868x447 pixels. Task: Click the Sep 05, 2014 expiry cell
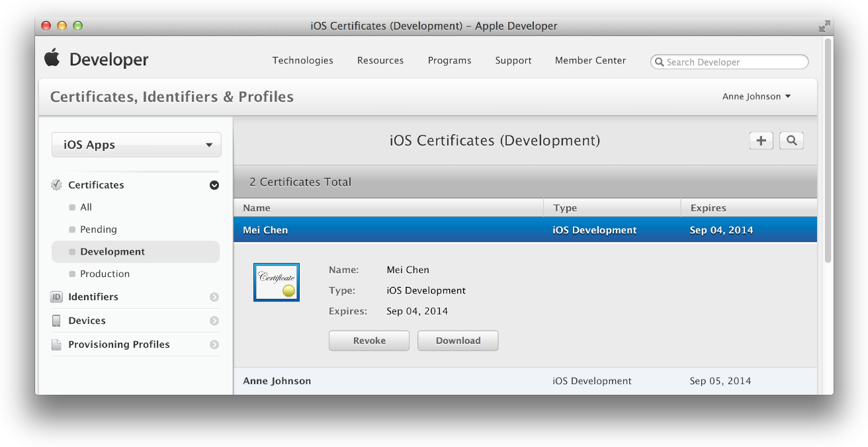(x=720, y=381)
